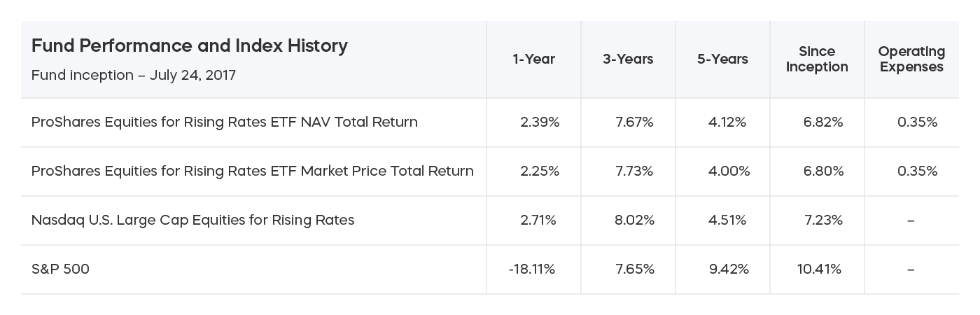Select the 0.35% expenses cell in NAV row
The image size is (980, 315).
[x=917, y=122]
